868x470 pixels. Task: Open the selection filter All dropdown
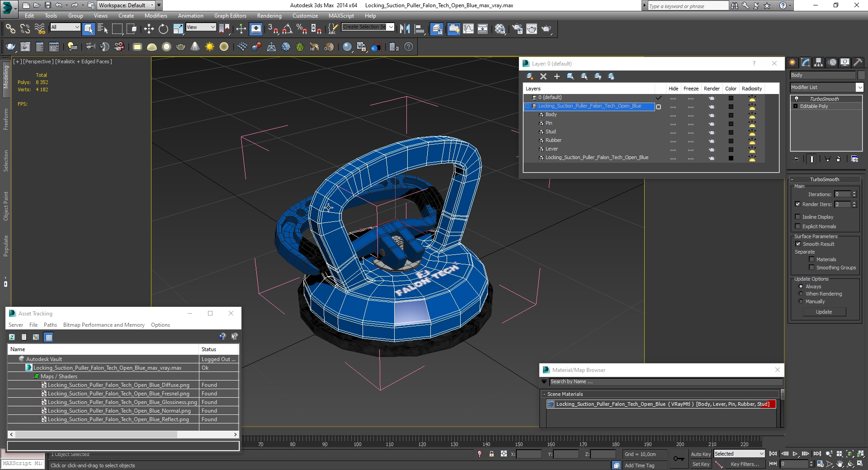click(x=65, y=27)
